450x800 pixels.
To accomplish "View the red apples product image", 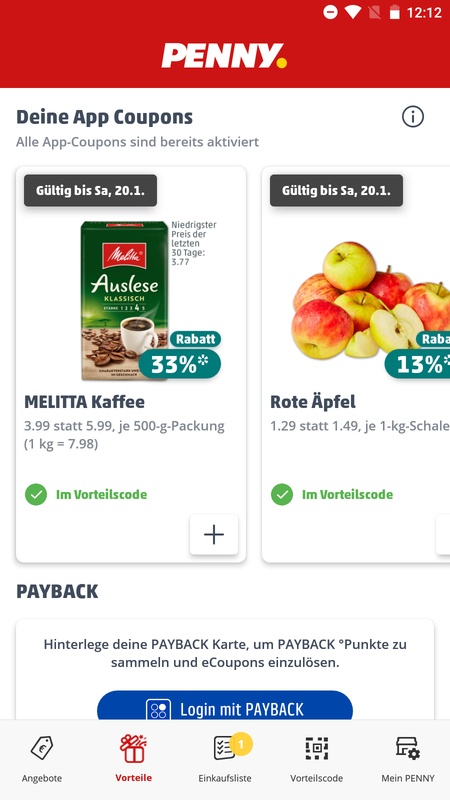I will coord(370,301).
